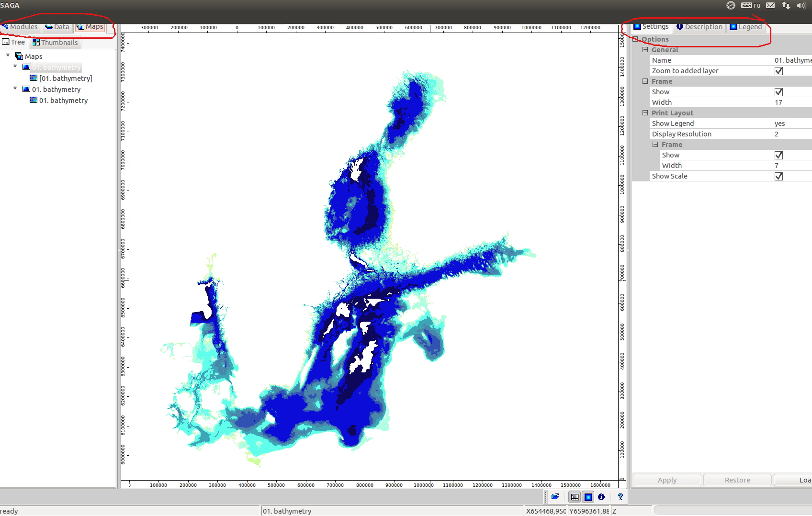
Task: Click the Ubuntu mail envelope indicator
Action: click(x=770, y=5)
